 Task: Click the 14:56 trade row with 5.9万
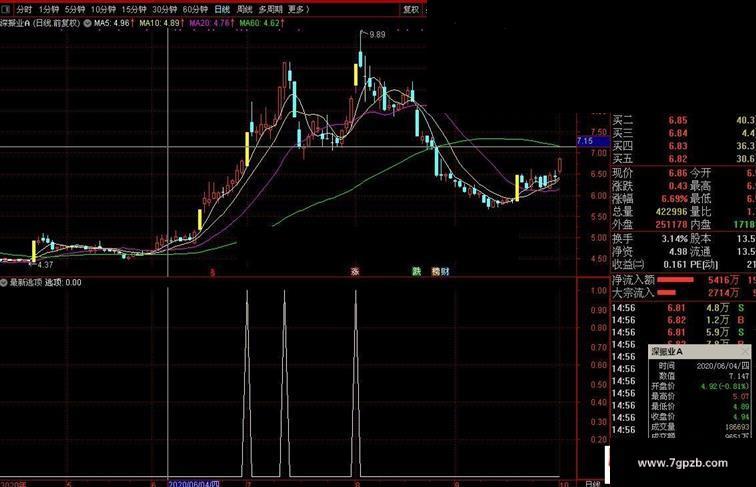pyautogui.click(x=684, y=332)
